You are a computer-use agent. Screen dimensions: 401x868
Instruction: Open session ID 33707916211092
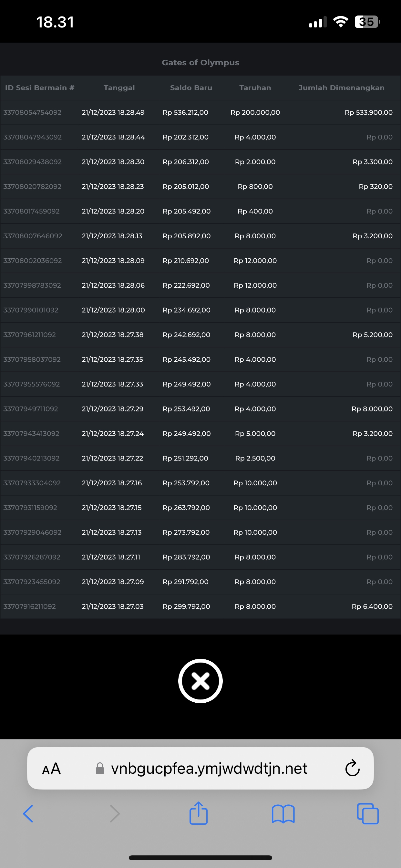coord(30,606)
